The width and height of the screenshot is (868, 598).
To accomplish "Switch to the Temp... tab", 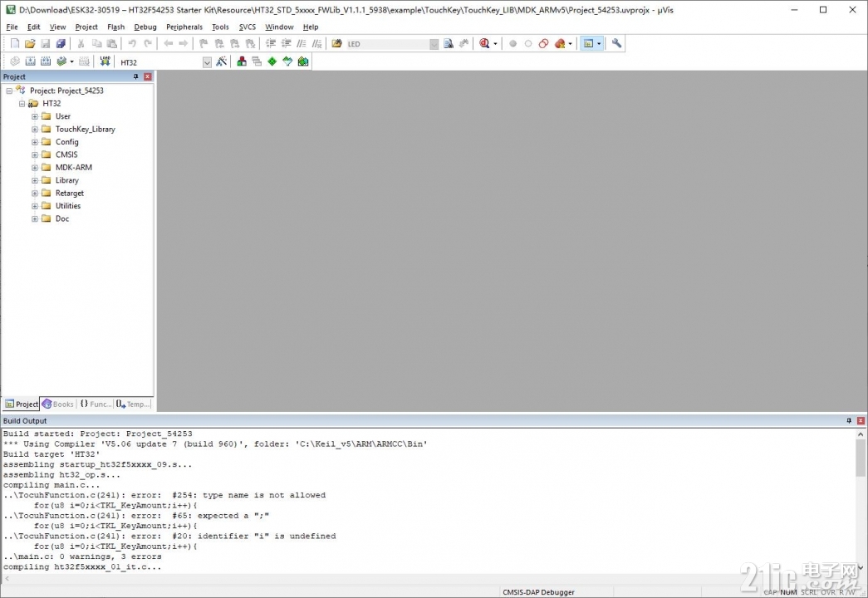I will [x=133, y=404].
